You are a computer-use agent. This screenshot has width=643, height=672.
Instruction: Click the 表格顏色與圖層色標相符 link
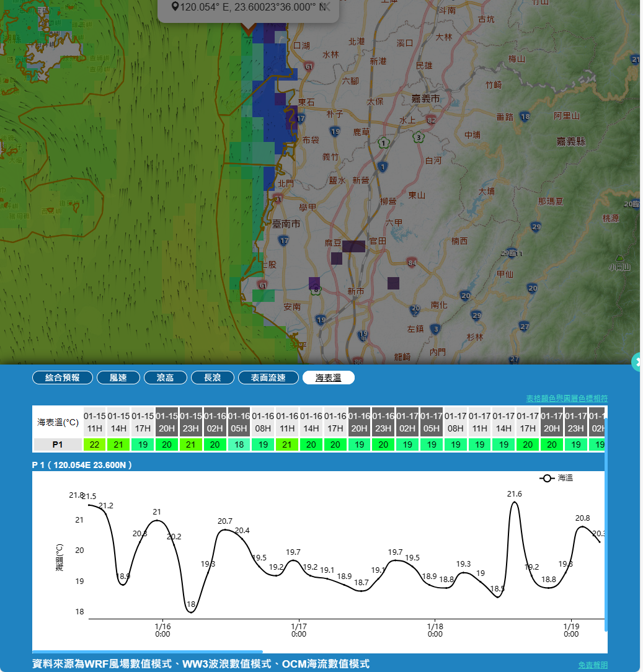click(567, 398)
